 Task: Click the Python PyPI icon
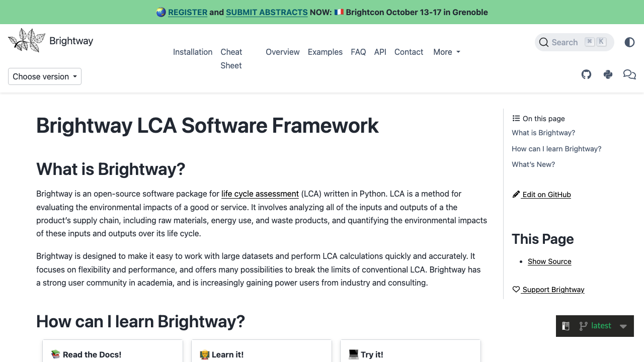[x=608, y=74]
